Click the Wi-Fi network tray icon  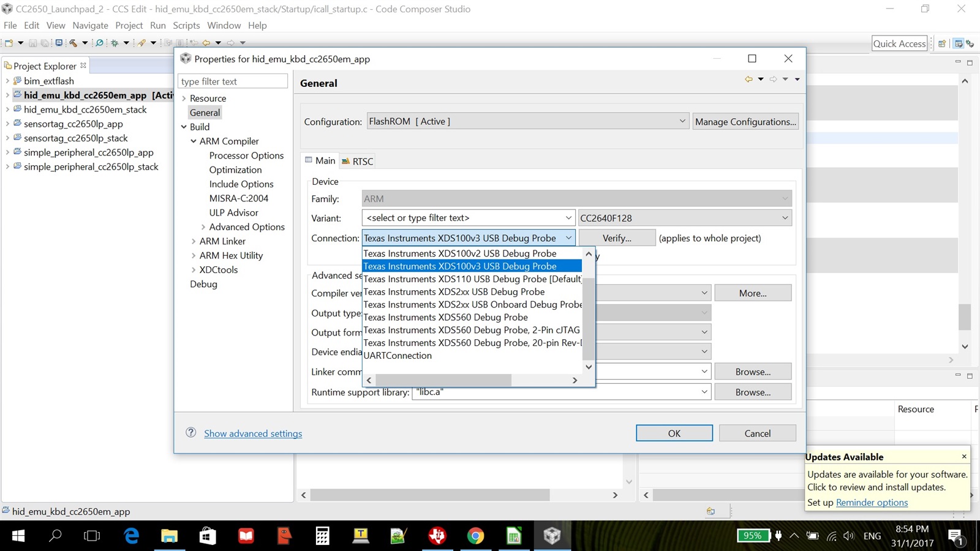click(x=831, y=536)
